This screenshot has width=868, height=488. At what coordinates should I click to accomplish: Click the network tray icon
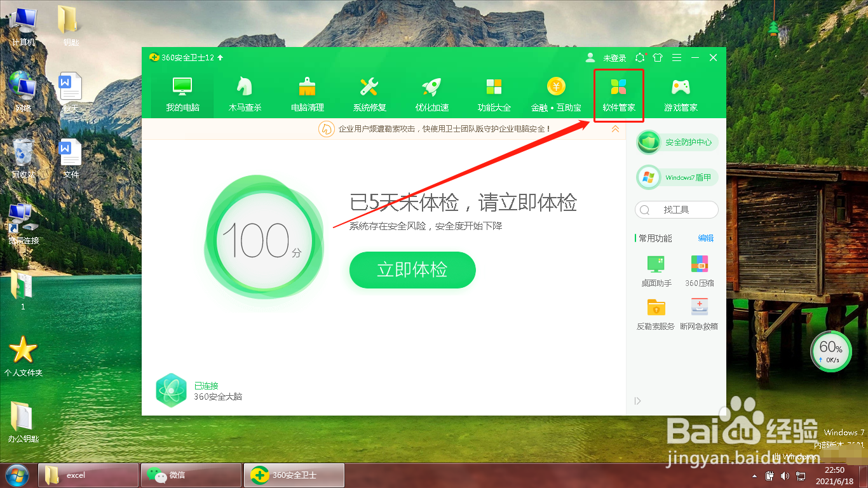[801, 475]
